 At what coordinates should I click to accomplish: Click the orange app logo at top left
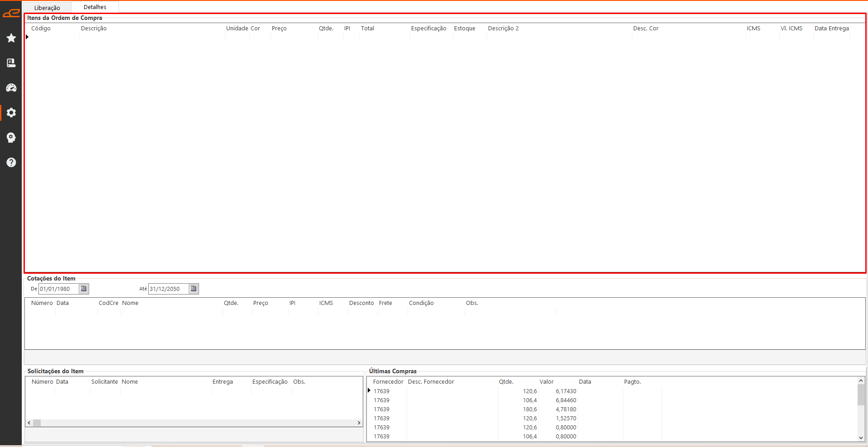pos(11,13)
